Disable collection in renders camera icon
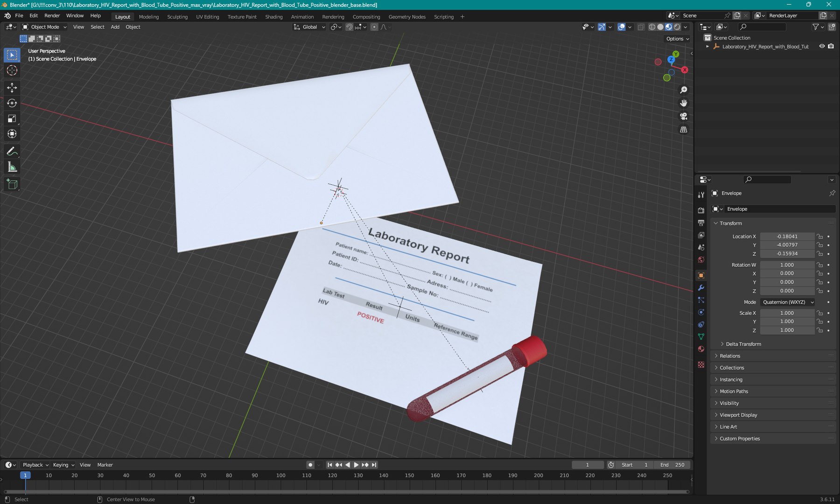The image size is (840, 504). (x=831, y=46)
